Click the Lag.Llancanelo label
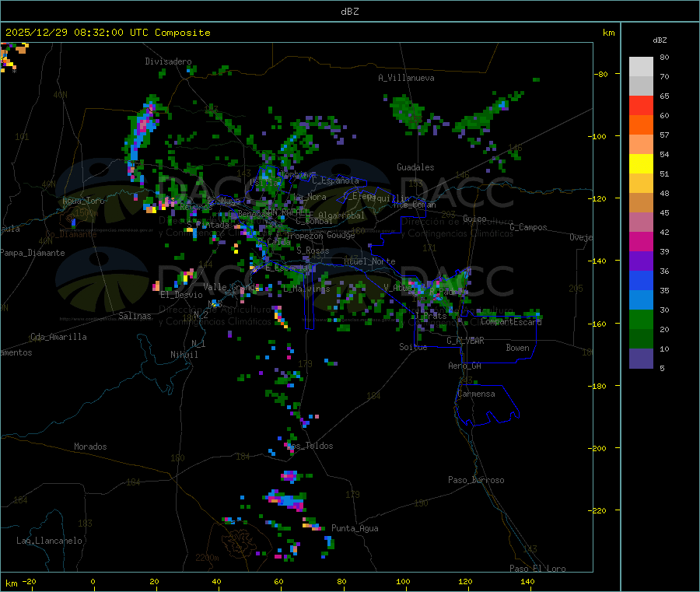The height and width of the screenshot is (592, 700). [x=50, y=541]
